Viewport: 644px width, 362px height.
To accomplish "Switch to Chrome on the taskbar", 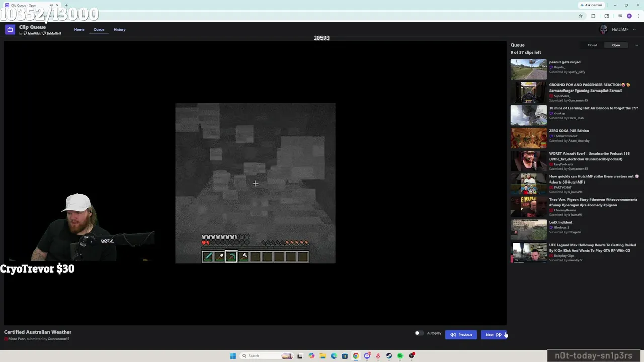I will [x=356, y=356].
